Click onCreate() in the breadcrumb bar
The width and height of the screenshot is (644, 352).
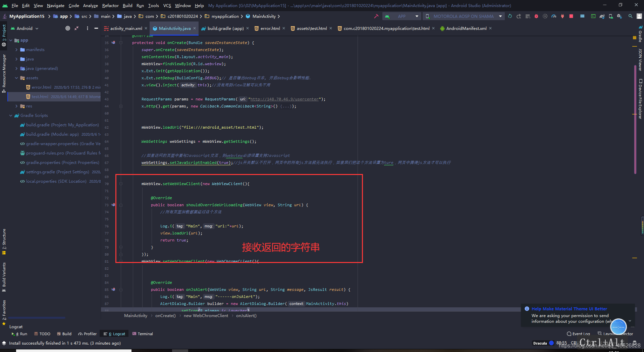click(165, 316)
